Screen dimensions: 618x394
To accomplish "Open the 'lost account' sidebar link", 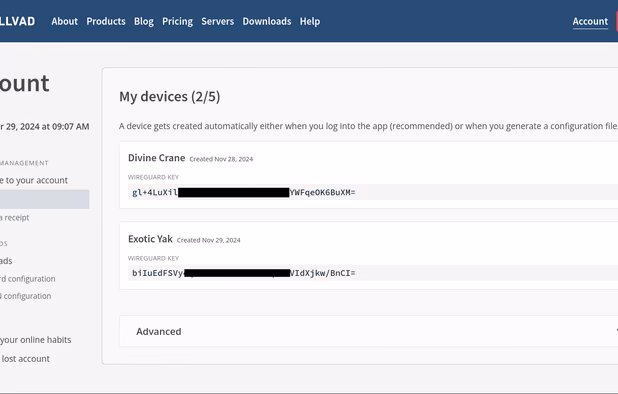I will pyautogui.click(x=25, y=359).
